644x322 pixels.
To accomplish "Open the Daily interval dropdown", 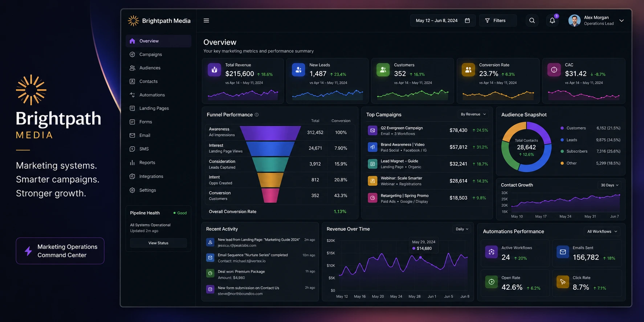I will click(462, 229).
